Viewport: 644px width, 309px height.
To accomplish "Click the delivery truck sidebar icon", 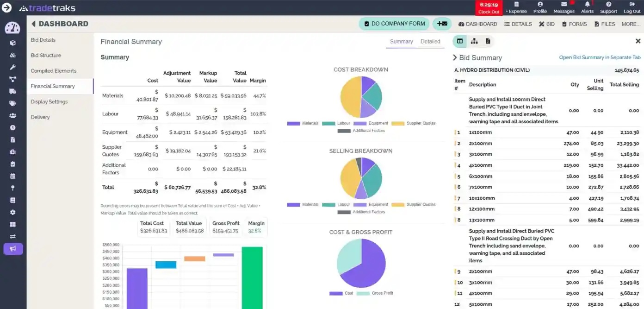I will (12, 91).
